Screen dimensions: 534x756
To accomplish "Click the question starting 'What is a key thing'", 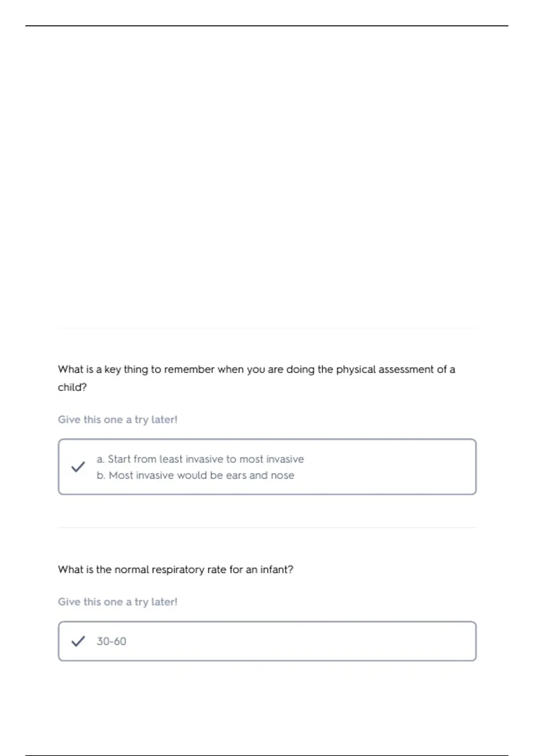I will tap(256, 370).
